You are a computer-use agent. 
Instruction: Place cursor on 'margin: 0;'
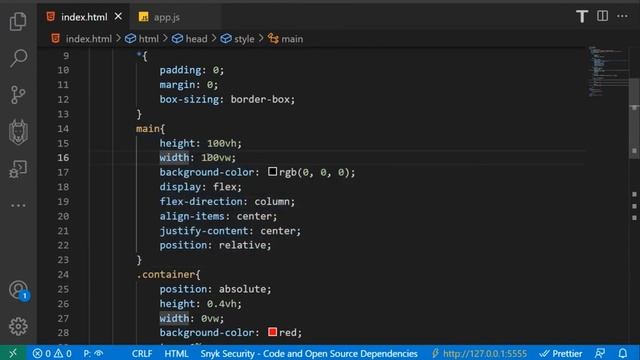(x=189, y=84)
